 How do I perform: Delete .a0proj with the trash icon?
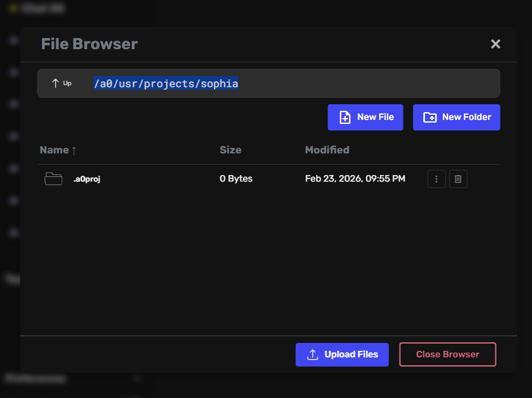click(459, 179)
